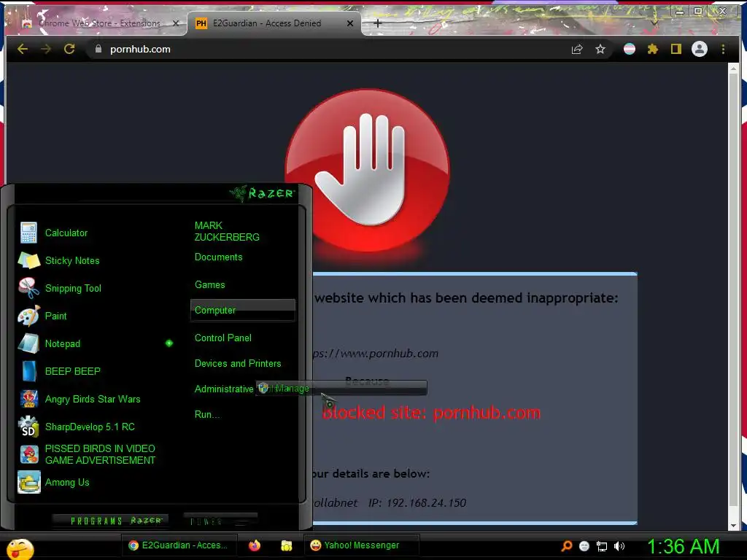Click the Chrome forward arrow
The image size is (747, 560).
(x=46, y=49)
